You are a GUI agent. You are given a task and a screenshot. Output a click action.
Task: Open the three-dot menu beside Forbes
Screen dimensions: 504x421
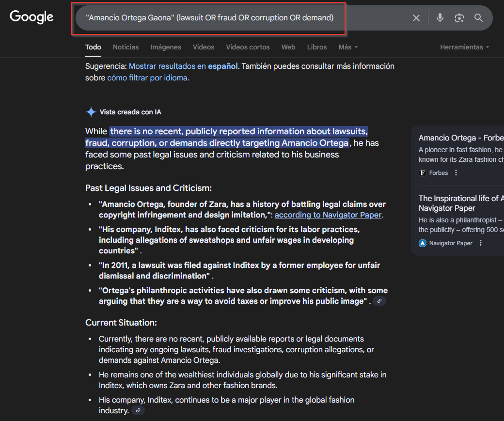tap(456, 173)
